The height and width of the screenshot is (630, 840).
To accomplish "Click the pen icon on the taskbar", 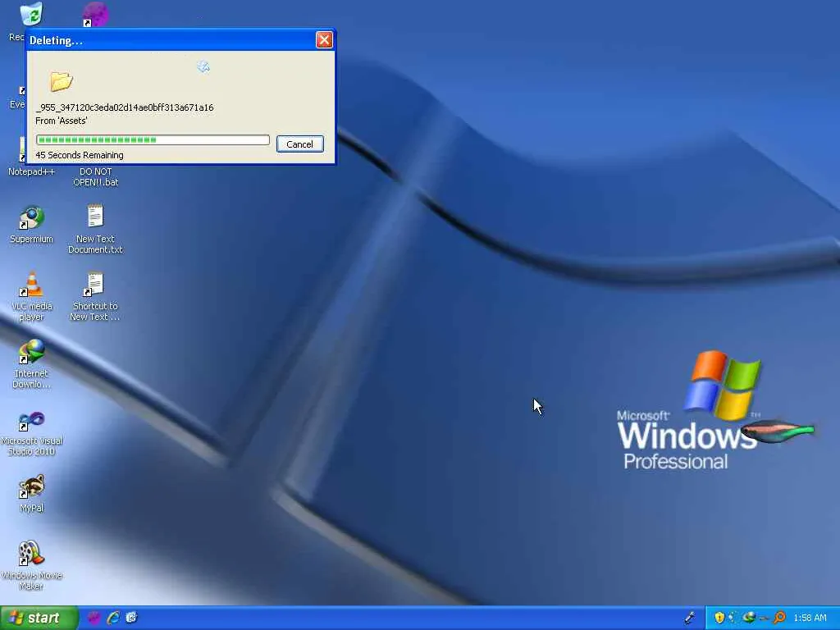I will point(690,618).
